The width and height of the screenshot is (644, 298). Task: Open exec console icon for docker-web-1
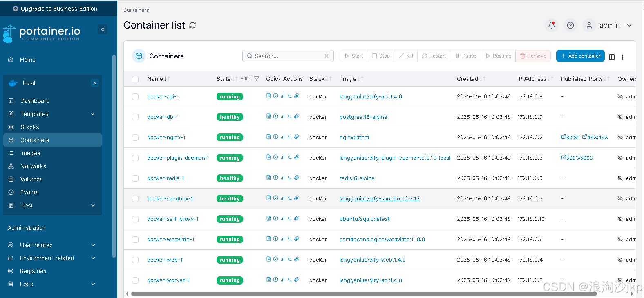[x=289, y=259]
